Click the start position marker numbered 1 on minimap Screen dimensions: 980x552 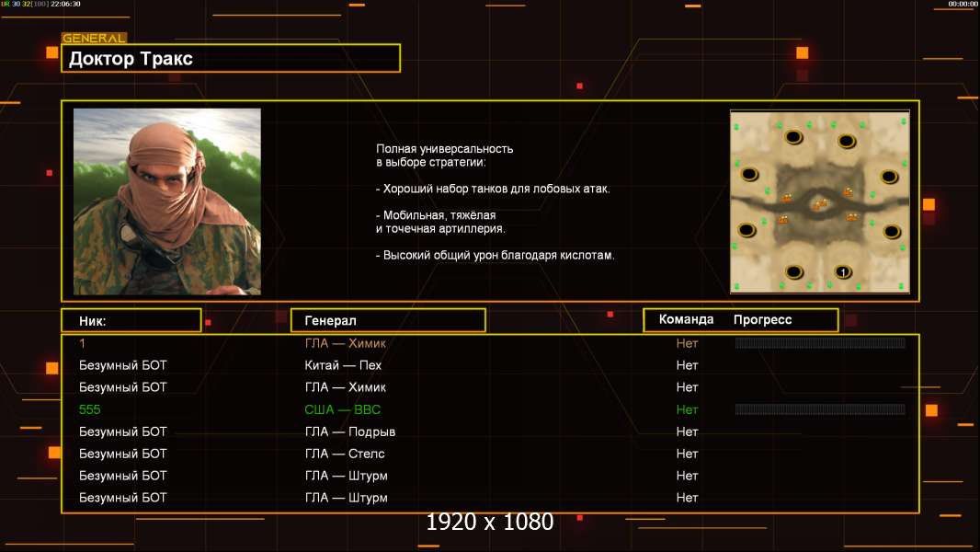842,272
